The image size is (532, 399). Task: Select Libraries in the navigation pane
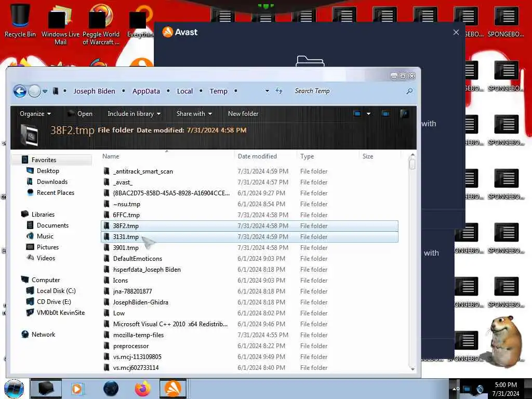point(43,215)
